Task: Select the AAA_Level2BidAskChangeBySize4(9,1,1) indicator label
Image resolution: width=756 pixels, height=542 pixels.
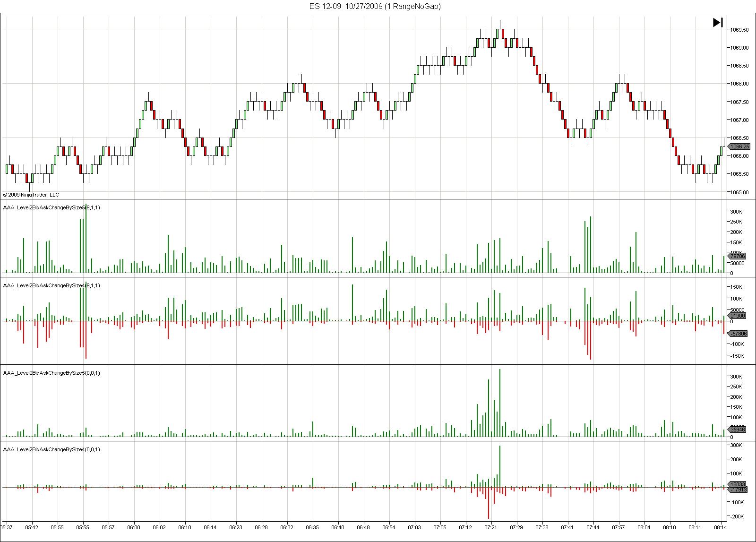Action: [x=52, y=285]
